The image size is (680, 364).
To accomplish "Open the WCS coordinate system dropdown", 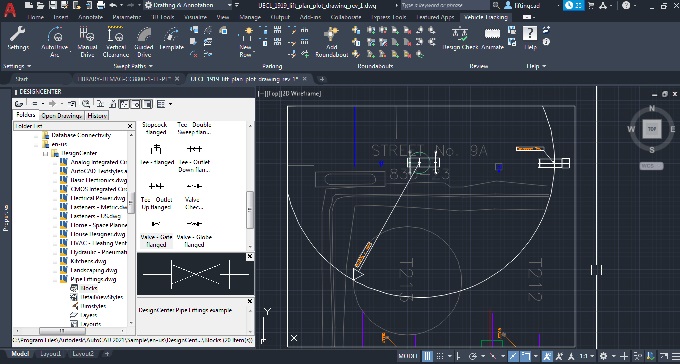I will (x=651, y=166).
